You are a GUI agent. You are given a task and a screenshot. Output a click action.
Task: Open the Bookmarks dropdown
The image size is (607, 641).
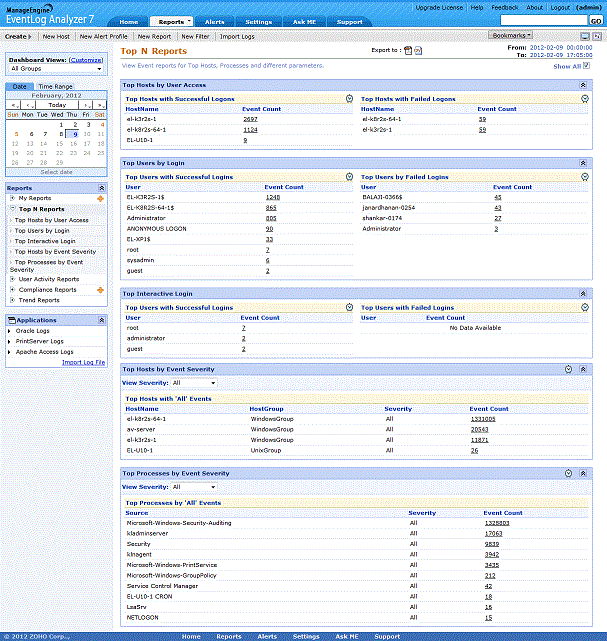(511, 35)
